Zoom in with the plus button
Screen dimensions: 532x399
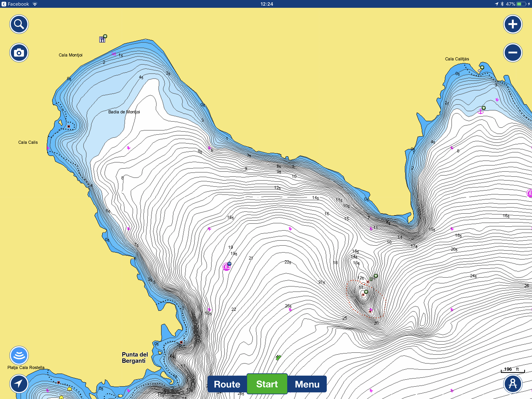[x=513, y=24]
